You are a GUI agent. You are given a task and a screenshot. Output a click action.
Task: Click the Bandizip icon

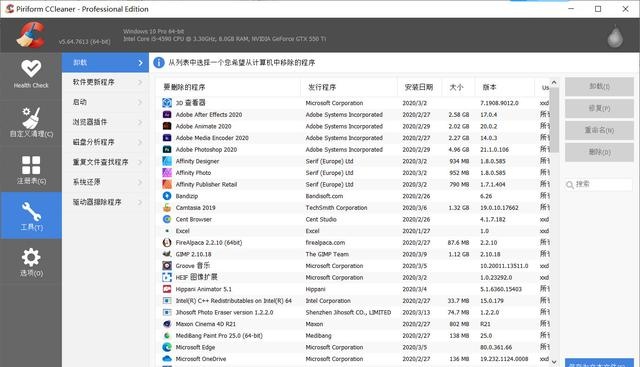[x=167, y=196]
